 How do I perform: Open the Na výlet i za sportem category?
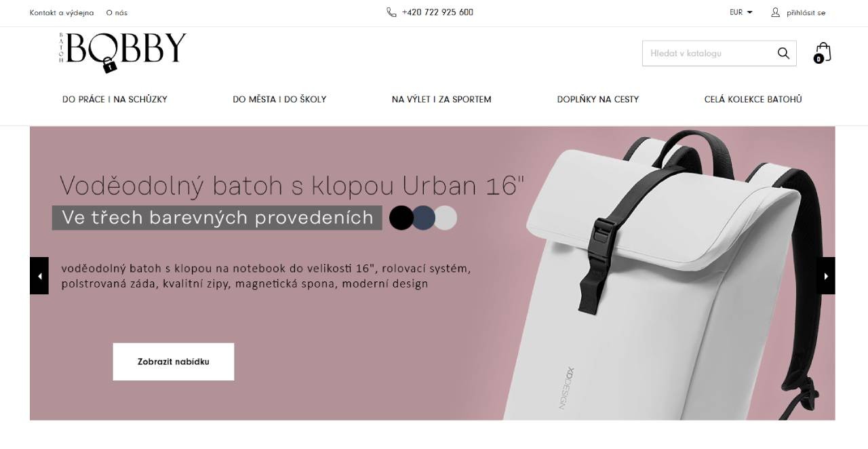[x=441, y=99]
